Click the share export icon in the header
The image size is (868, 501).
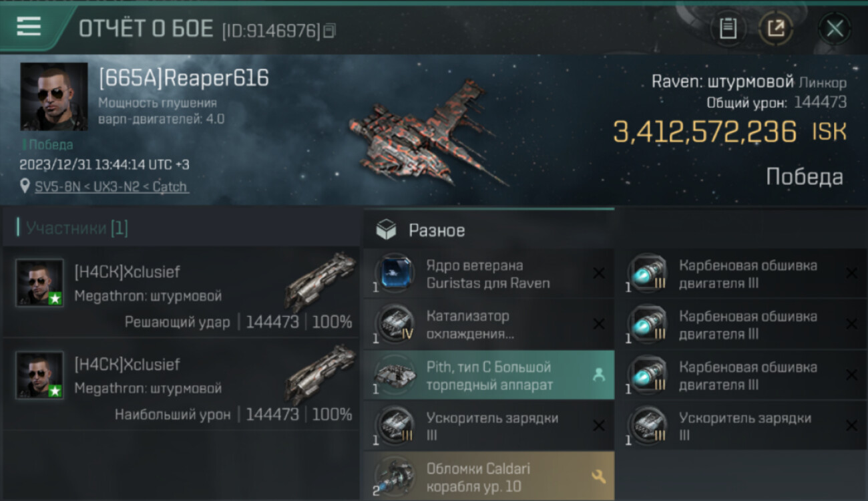[775, 29]
